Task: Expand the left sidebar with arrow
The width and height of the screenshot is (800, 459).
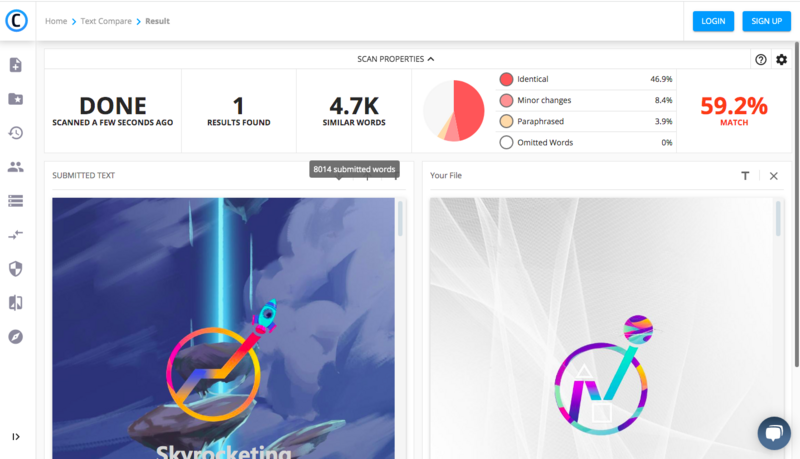Action: point(16,437)
